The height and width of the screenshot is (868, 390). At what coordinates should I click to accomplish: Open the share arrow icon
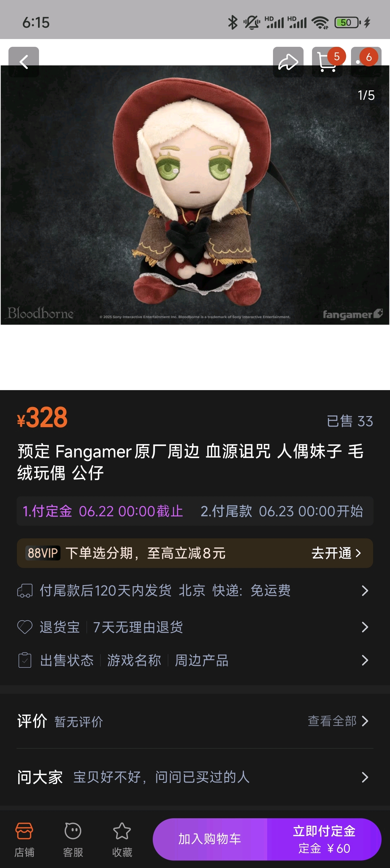[x=288, y=62]
